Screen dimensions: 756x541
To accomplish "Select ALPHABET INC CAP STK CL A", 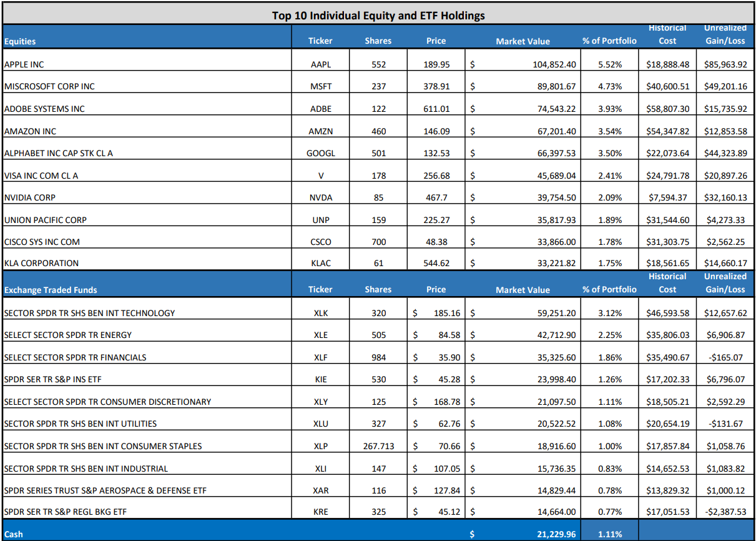I will click(x=59, y=153).
